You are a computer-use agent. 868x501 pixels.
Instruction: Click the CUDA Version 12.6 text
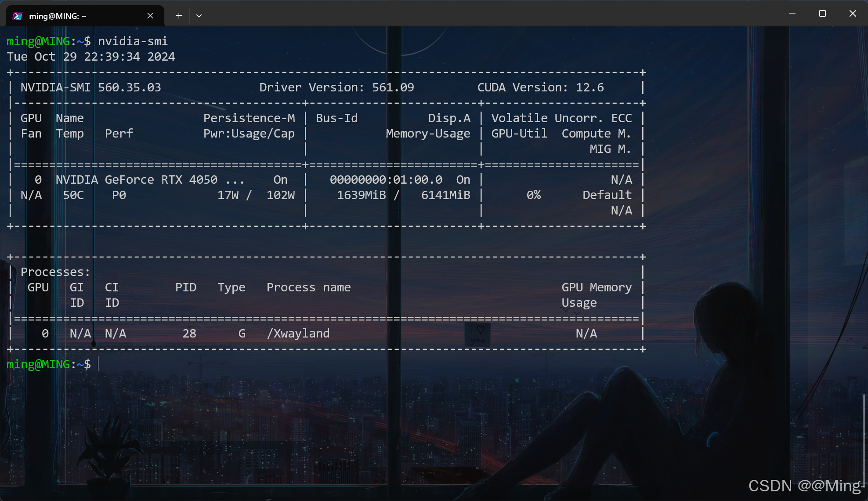(541, 87)
